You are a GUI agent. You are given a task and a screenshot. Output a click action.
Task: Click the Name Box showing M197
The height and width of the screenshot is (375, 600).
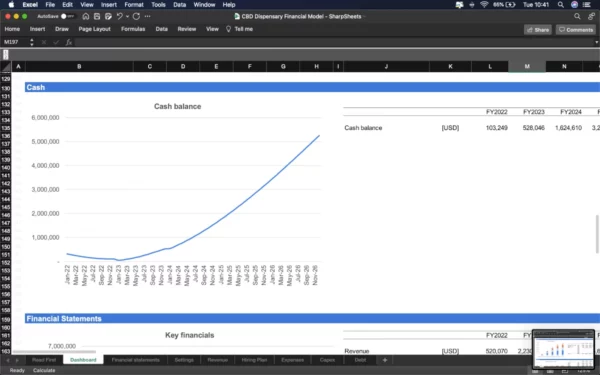pyautogui.click(x=15, y=42)
